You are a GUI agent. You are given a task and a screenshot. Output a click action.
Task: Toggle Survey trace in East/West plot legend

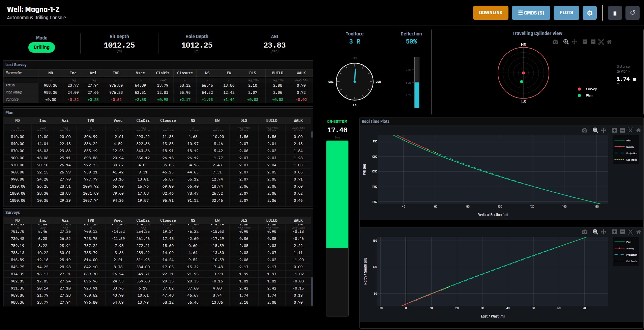(624, 248)
